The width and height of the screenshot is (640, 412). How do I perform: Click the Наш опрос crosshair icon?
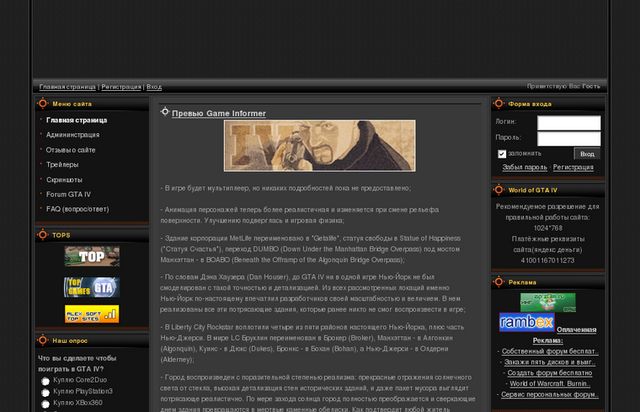[x=42, y=340]
